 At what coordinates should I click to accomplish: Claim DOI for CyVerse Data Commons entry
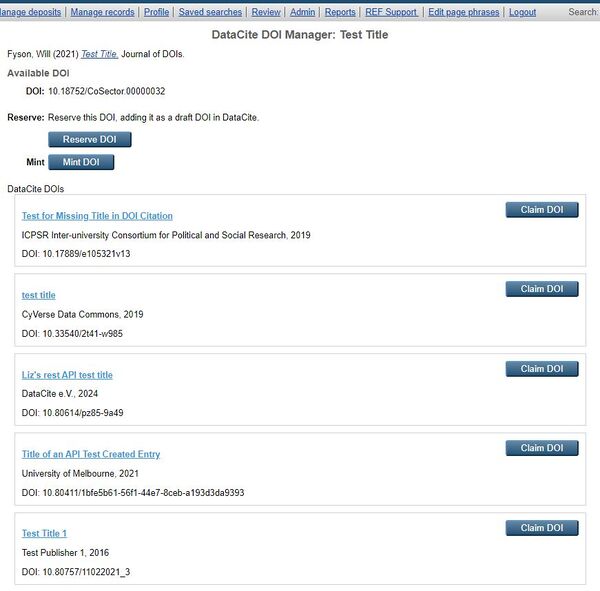(541, 289)
